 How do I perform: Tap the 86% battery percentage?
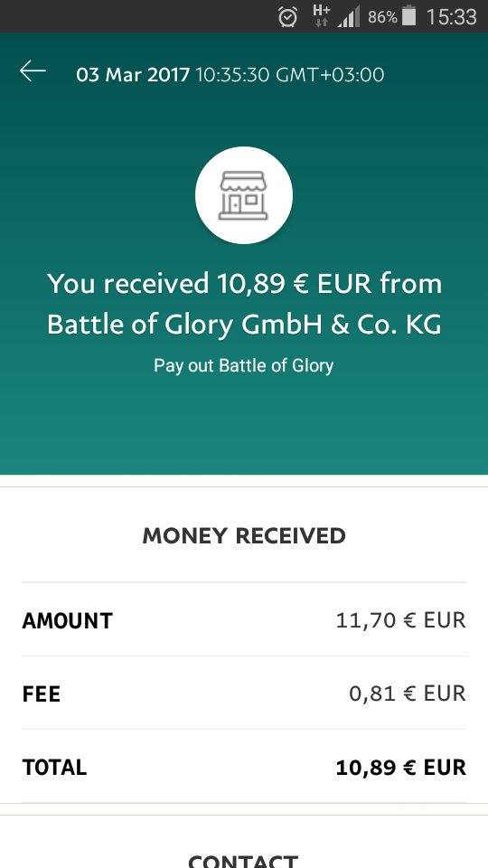point(382,17)
